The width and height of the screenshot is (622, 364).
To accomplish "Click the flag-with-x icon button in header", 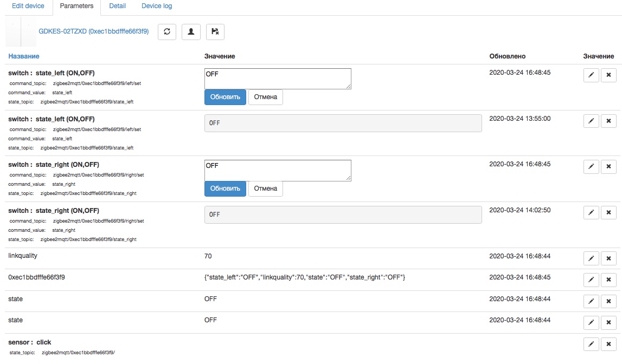I will click(215, 32).
